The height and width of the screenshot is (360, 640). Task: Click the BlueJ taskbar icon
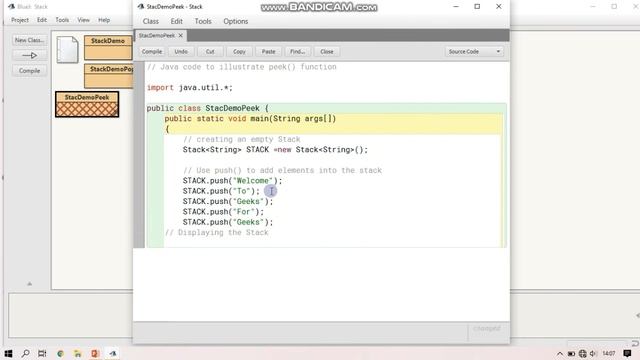click(x=113, y=353)
